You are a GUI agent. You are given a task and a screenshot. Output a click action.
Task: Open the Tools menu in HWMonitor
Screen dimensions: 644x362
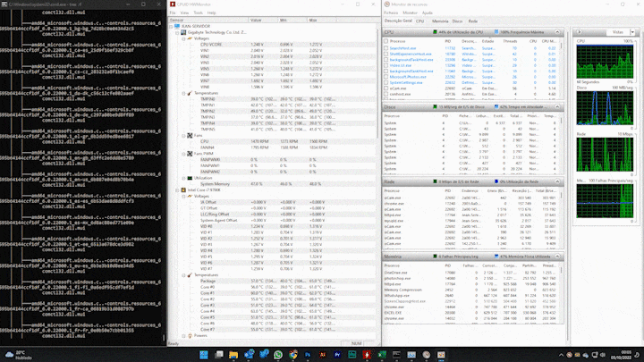pyautogui.click(x=198, y=13)
